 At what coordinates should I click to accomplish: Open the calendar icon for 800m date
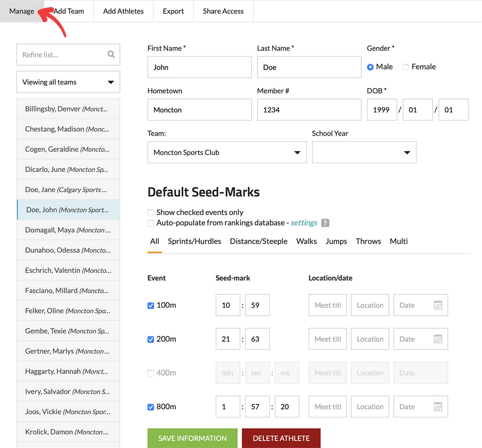click(x=438, y=406)
